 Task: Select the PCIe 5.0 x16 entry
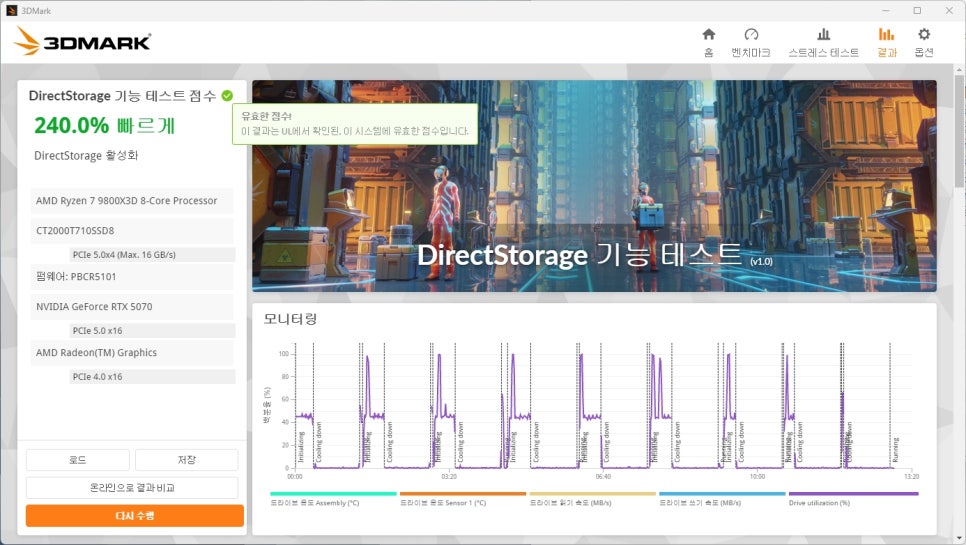tap(152, 331)
